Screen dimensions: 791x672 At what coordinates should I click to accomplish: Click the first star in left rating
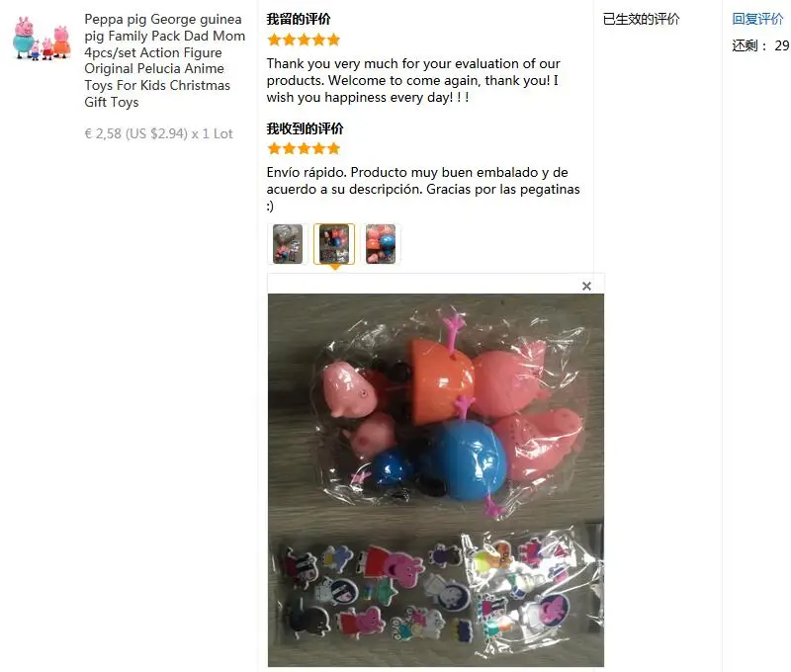[x=274, y=40]
